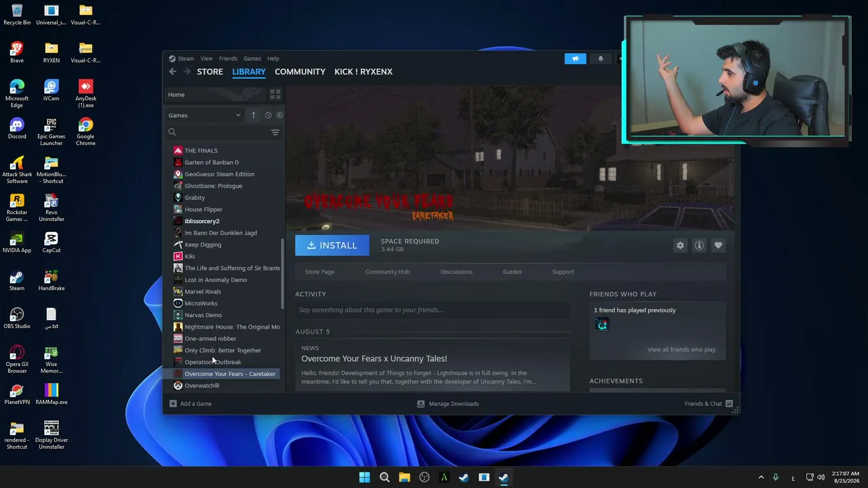Click View all friends who play
The image size is (868, 488).
[x=682, y=350]
